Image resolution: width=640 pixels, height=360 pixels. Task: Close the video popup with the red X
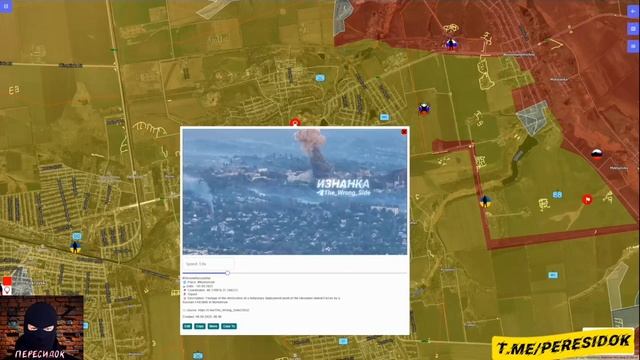(x=404, y=131)
